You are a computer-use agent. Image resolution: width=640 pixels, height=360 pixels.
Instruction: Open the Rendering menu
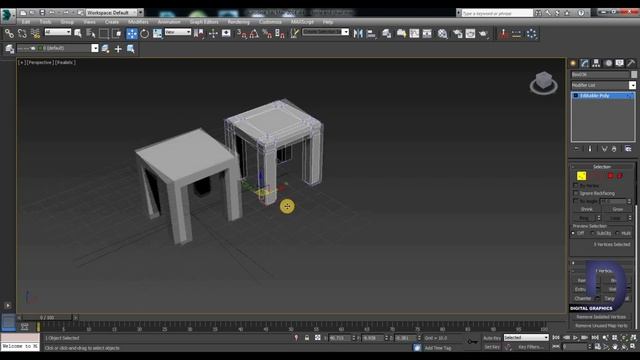[x=238, y=22]
